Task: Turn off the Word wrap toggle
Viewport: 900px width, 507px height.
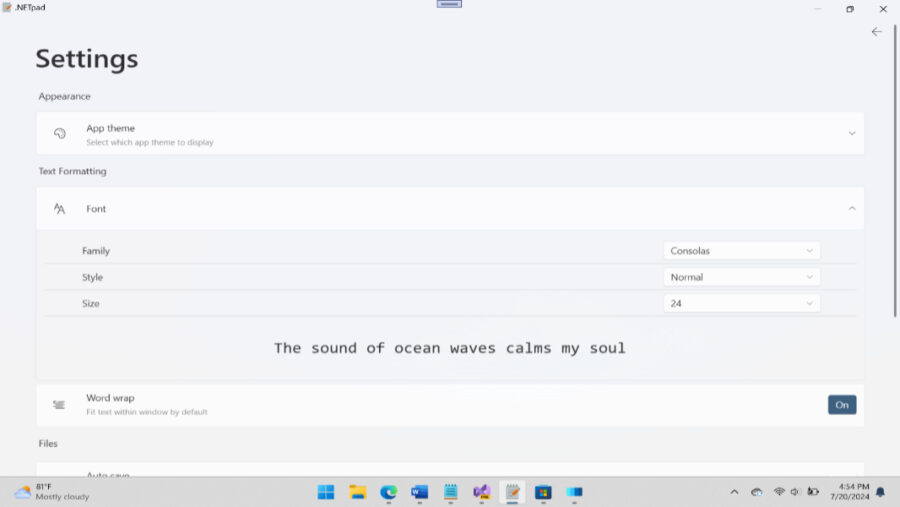Action: pyautogui.click(x=841, y=405)
